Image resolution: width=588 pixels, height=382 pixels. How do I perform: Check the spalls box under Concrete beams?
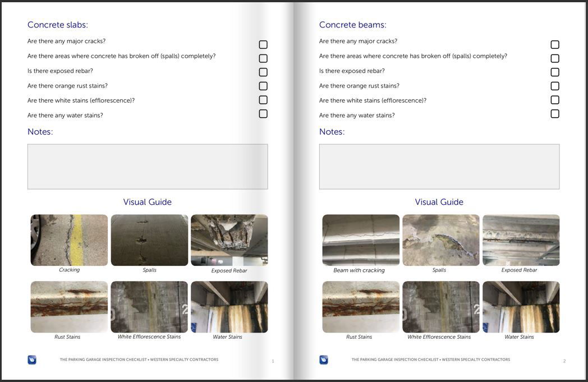[555, 58]
